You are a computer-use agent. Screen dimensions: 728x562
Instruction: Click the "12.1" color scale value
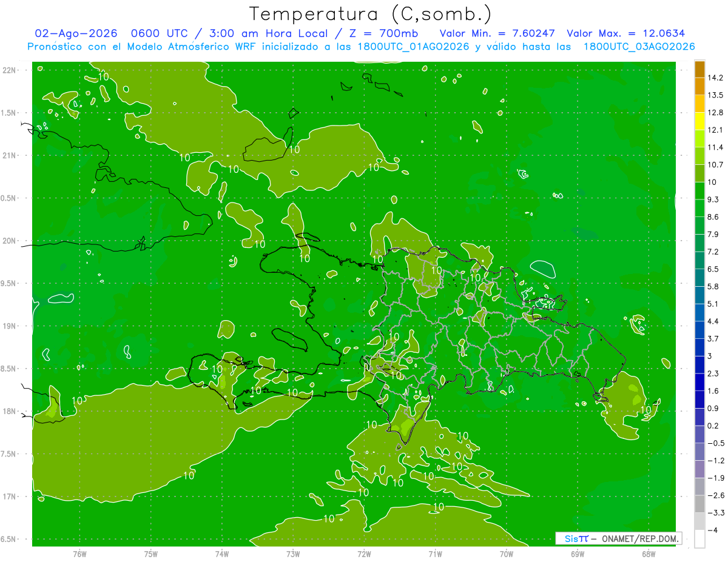tap(715, 130)
